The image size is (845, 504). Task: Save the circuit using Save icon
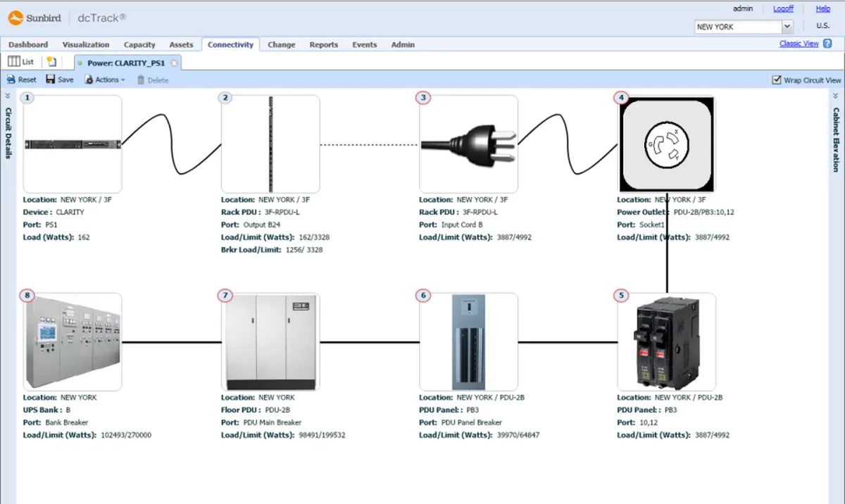(51, 80)
